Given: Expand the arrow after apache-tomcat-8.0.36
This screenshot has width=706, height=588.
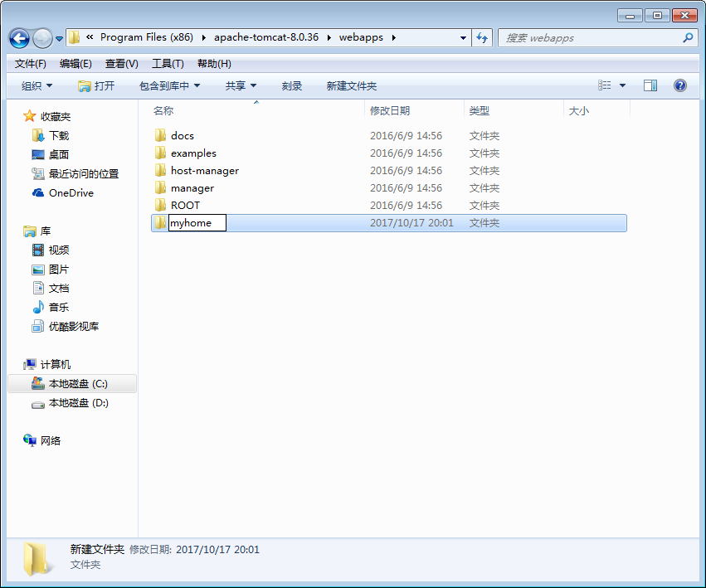Looking at the screenshot, I should click(329, 37).
